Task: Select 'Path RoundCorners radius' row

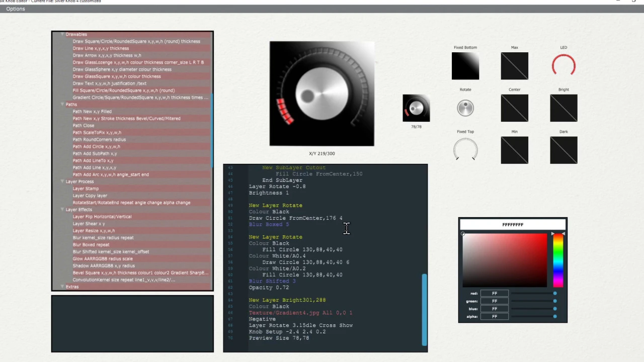Action: [x=99, y=140]
